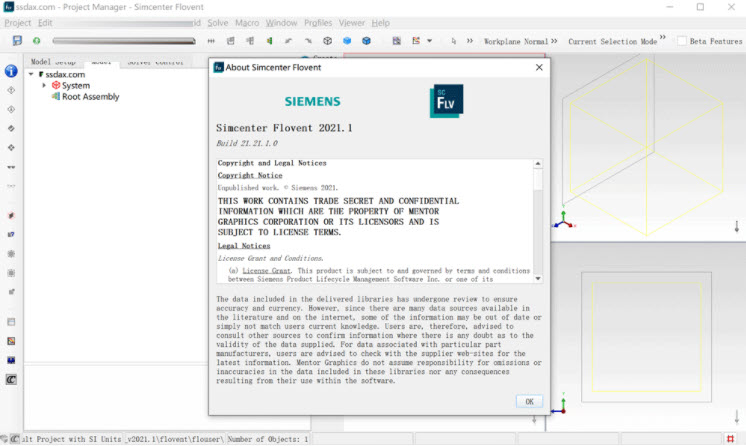Open the Viewer menu
This screenshot has height=446, width=746.
(x=352, y=22)
